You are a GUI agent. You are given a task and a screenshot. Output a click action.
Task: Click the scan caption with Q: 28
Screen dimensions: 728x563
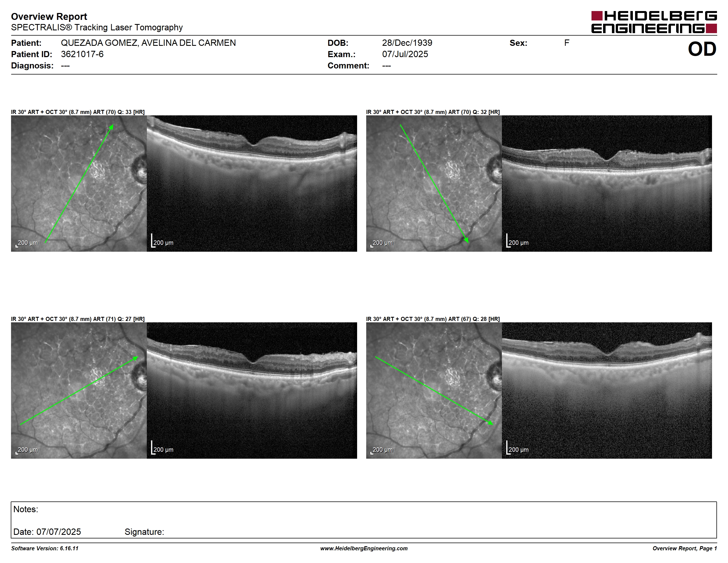[x=433, y=319]
